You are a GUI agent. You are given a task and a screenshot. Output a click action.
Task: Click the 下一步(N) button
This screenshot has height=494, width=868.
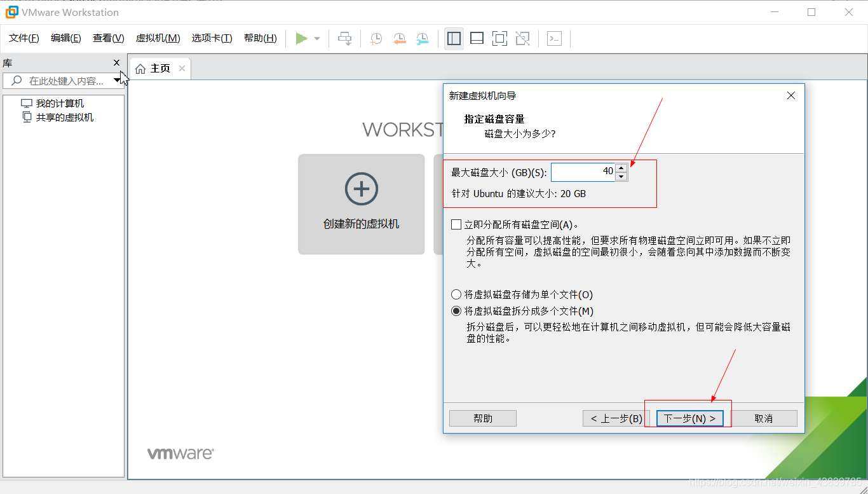click(689, 418)
